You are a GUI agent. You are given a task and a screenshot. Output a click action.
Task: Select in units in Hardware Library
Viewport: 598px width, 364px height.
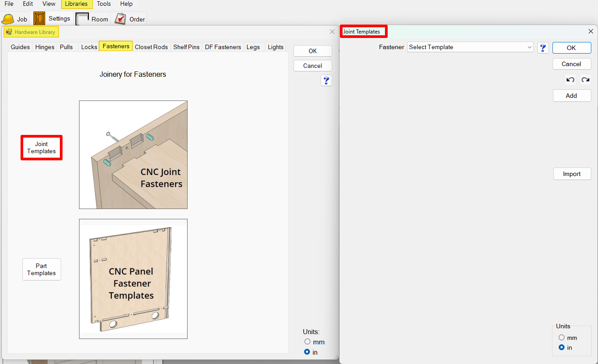coord(307,352)
